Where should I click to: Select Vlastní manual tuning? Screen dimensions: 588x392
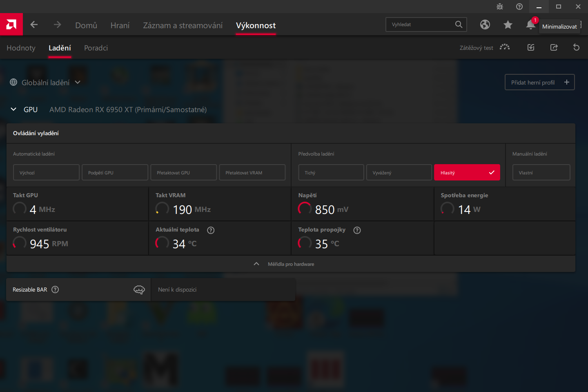(x=541, y=172)
